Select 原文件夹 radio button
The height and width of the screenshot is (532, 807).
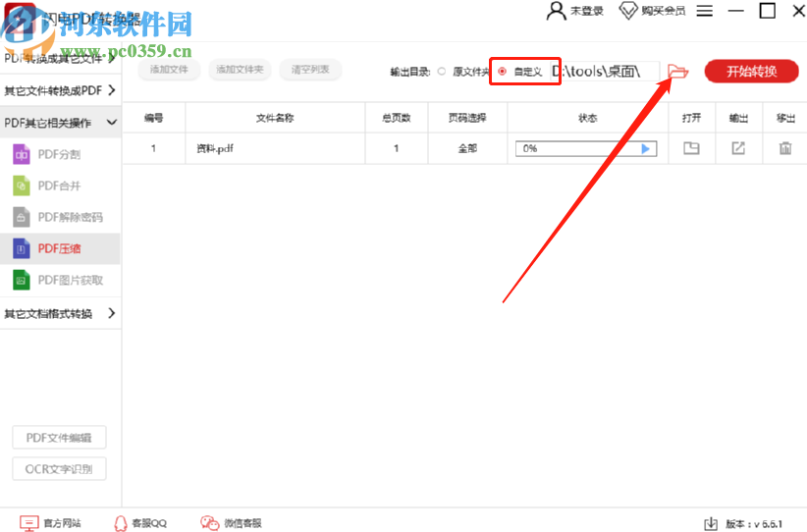[442, 72]
